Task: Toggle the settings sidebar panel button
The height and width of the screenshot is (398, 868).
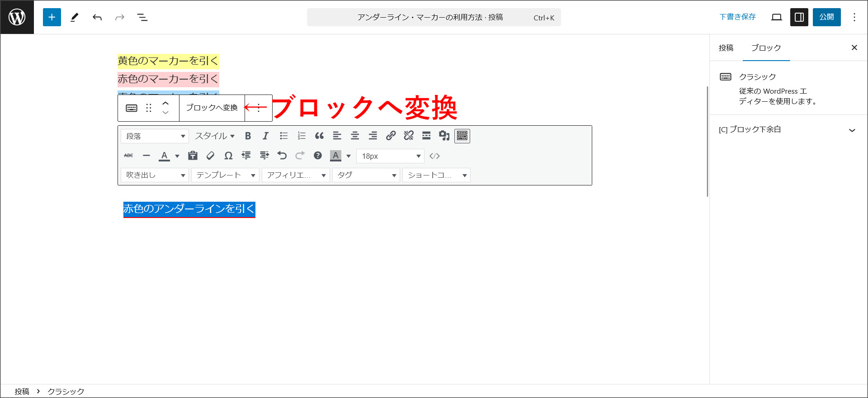Action: click(x=799, y=17)
